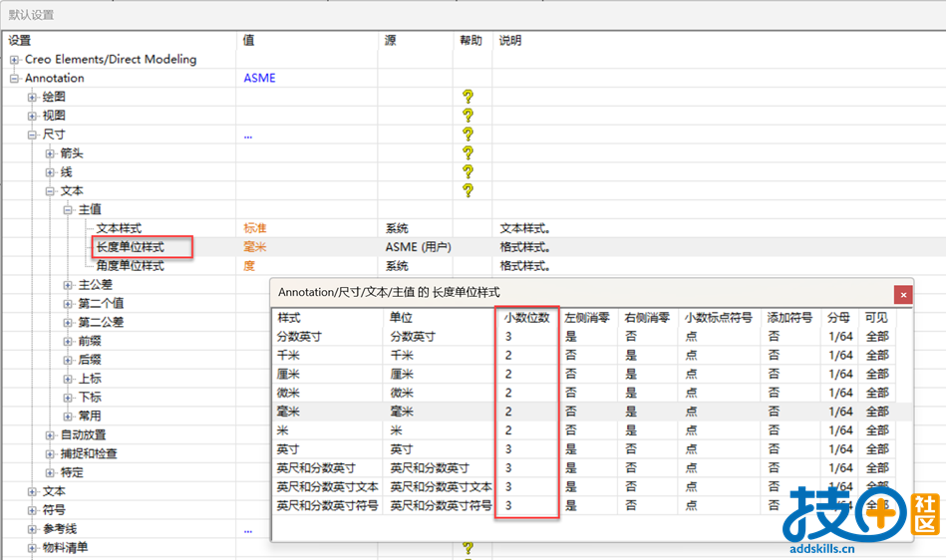
Task: Expand Creo Elements/Direct Modeling node
Action: coord(15,60)
